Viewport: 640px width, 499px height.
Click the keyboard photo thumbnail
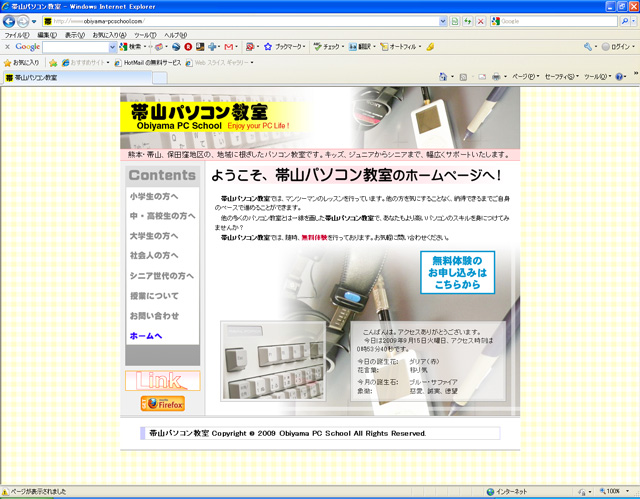click(x=273, y=361)
